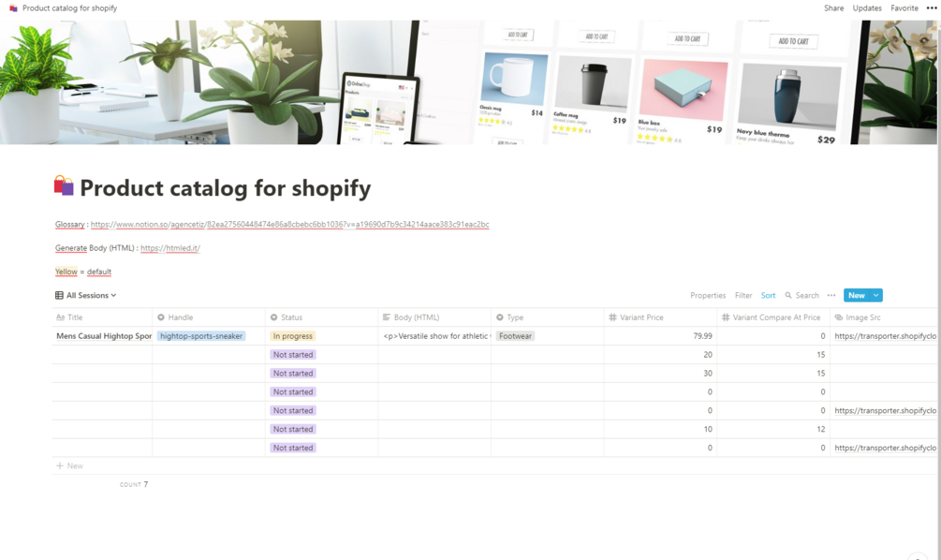Open the New button's dropdown arrow
The width and height of the screenshot is (941, 560).
(x=874, y=295)
